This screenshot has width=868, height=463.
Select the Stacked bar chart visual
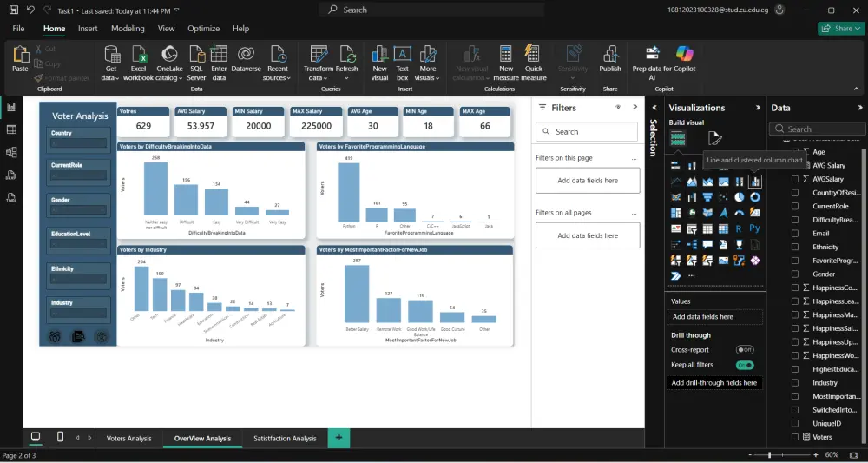click(x=675, y=166)
